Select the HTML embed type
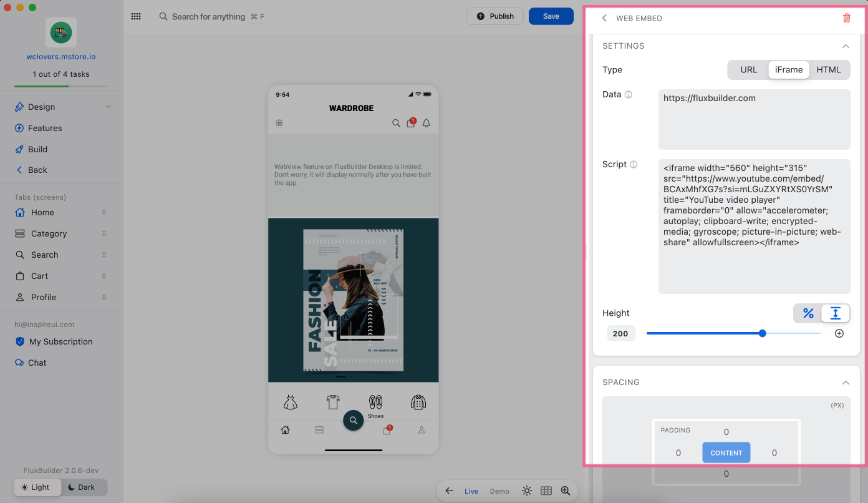868x503 pixels. [829, 70]
